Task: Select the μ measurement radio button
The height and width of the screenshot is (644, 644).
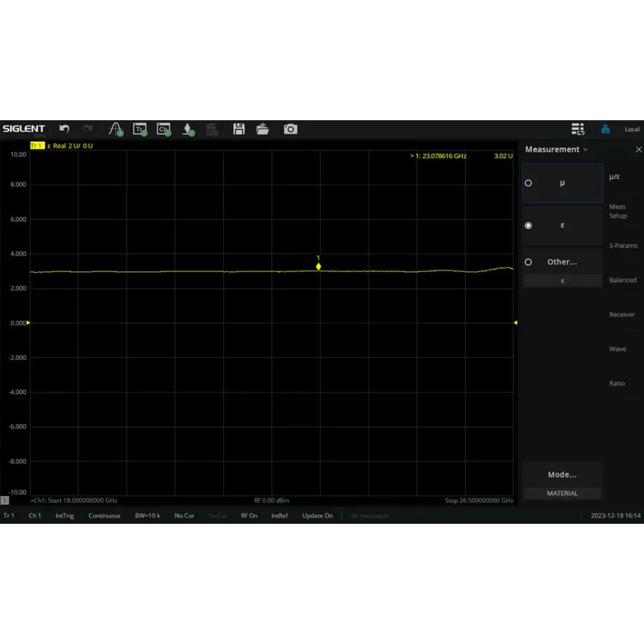Action: [528, 183]
